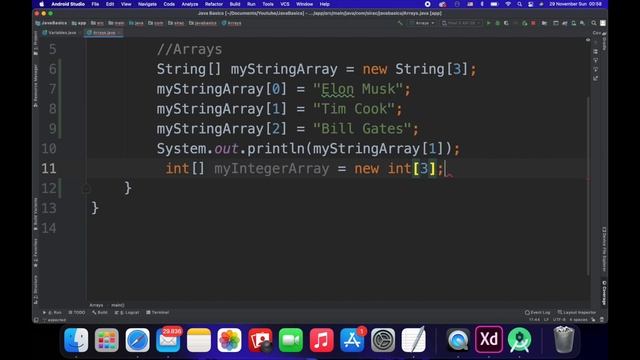This screenshot has width=640, height=360.
Task: Open the Resource Manager sidebar panel
Action: [x=36, y=86]
